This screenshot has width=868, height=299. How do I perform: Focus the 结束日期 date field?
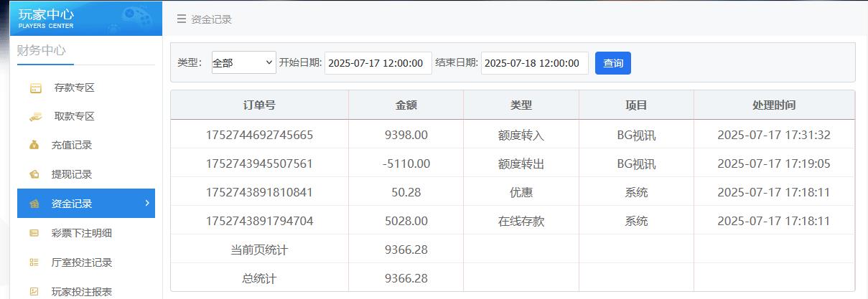(x=534, y=63)
